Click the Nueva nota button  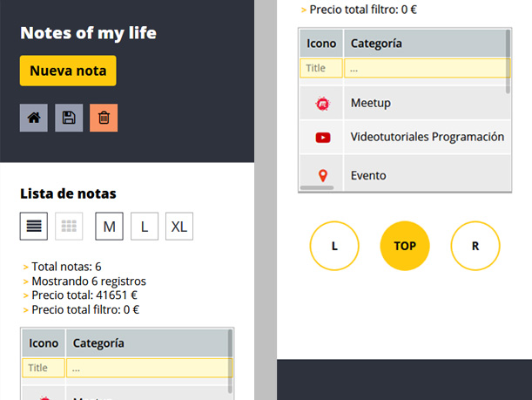pyautogui.click(x=68, y=71)
